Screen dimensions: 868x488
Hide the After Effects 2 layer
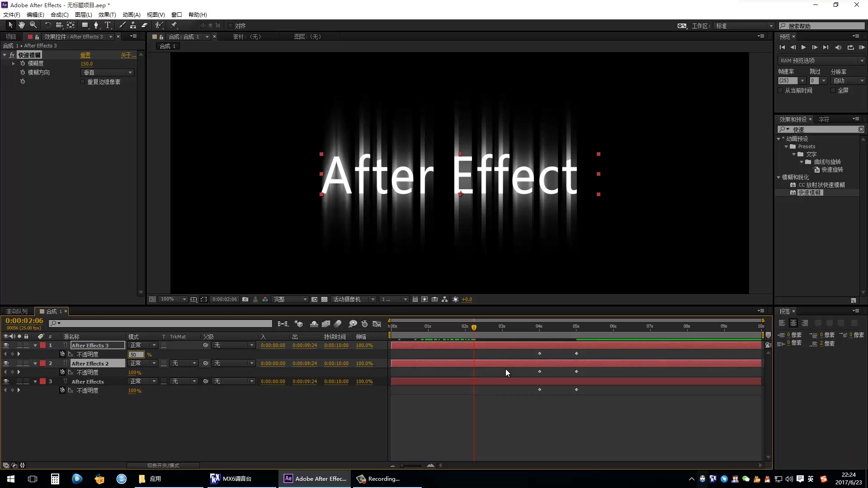(x=6, y=363)
